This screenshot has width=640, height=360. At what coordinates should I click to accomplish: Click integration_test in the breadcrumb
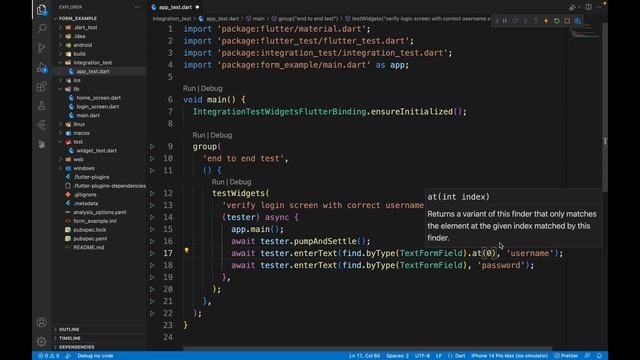pyautogui.click(x=172, y=19)
